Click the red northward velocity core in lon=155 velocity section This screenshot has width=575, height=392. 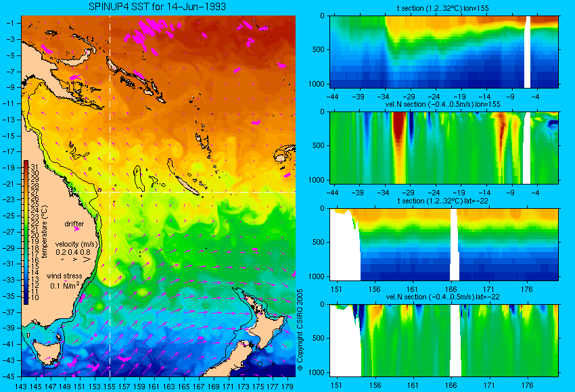click(399, 126)
